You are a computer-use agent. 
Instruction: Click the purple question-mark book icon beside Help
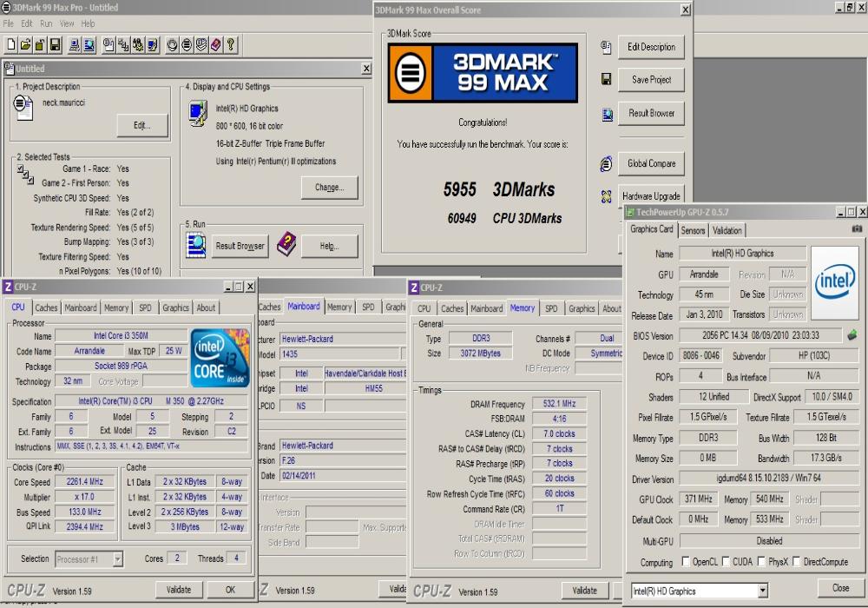tap(286, 244)
